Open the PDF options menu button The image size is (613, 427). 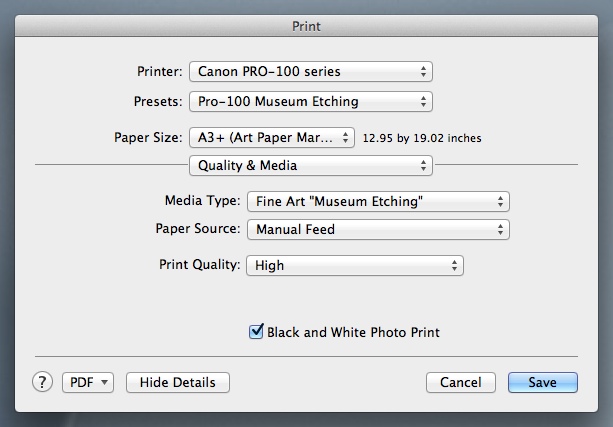(89, 382)
